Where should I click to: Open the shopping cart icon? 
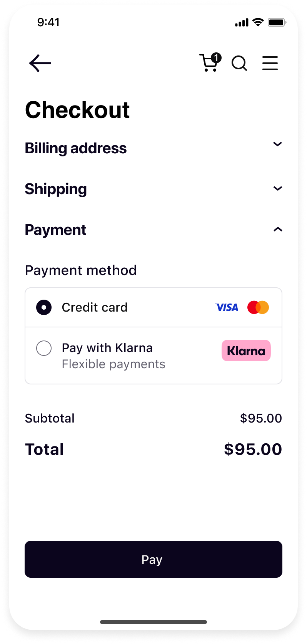point(208,63)
